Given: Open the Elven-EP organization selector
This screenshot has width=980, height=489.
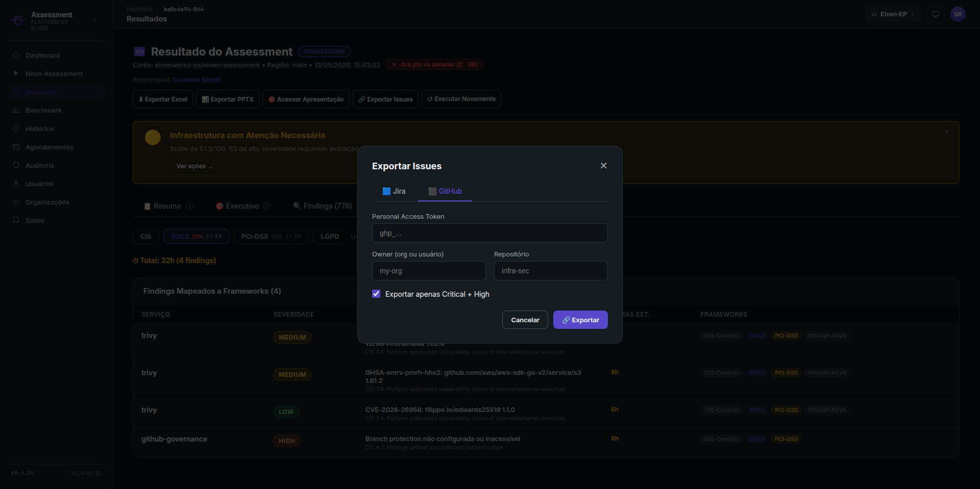Looking at the screenshot, I should pyautogui.click(x=893, y=14).
